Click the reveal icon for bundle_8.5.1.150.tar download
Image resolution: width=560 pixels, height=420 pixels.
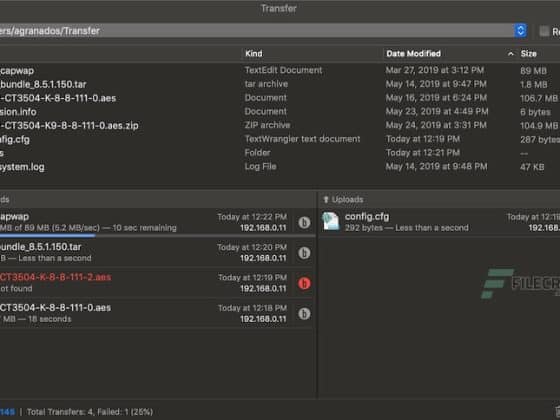pos(304,253)
